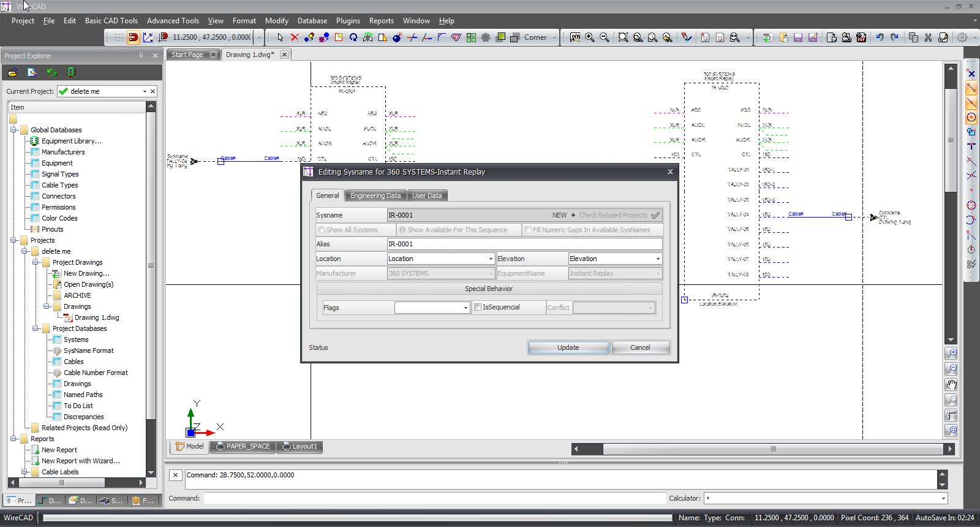Click the drawing horizontal scrollbar thumb
980x527 pixels.
[x=773, y=449]
